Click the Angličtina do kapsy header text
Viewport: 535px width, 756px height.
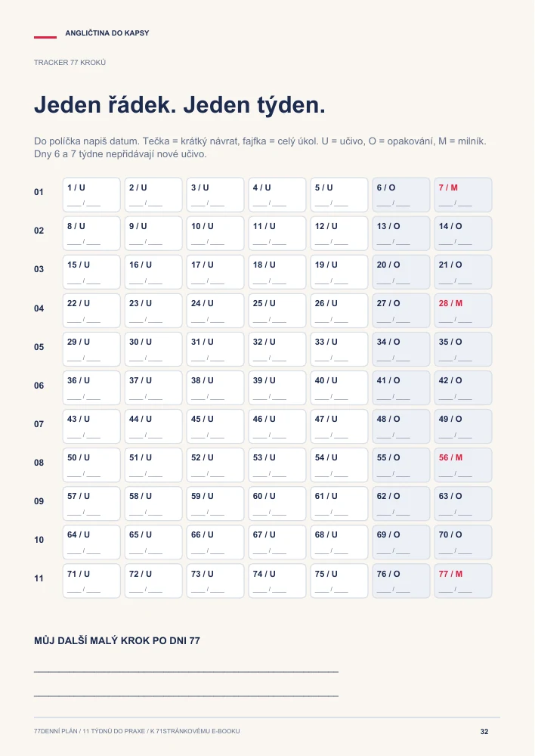point(107,33)
